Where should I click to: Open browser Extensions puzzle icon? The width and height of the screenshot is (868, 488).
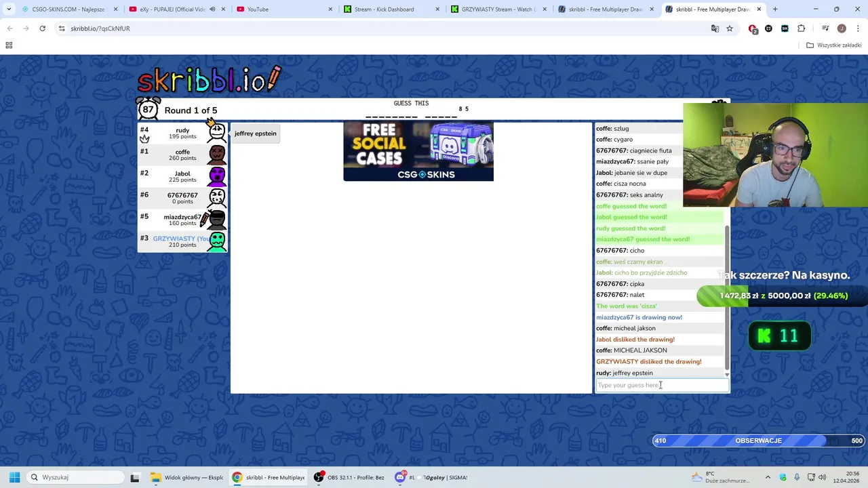[x=802, y=28]
